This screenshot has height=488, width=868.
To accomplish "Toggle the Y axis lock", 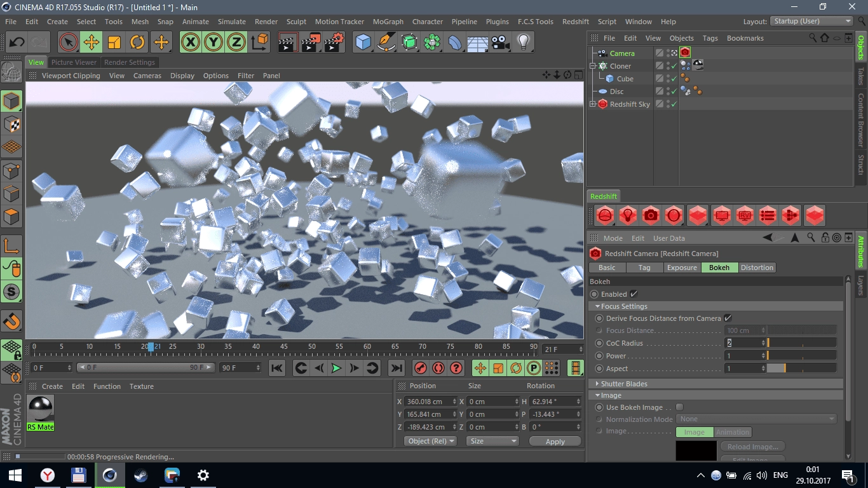I will coord(214,43).
